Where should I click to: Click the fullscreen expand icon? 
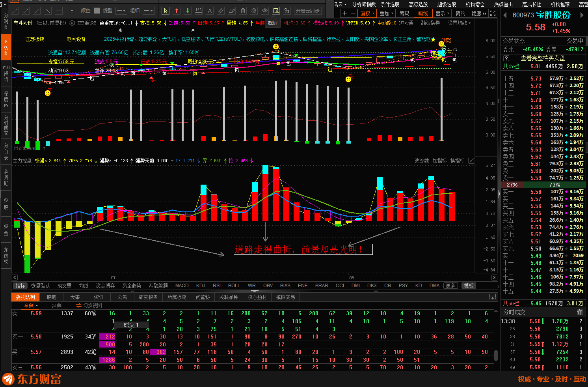tap(493, 13)
